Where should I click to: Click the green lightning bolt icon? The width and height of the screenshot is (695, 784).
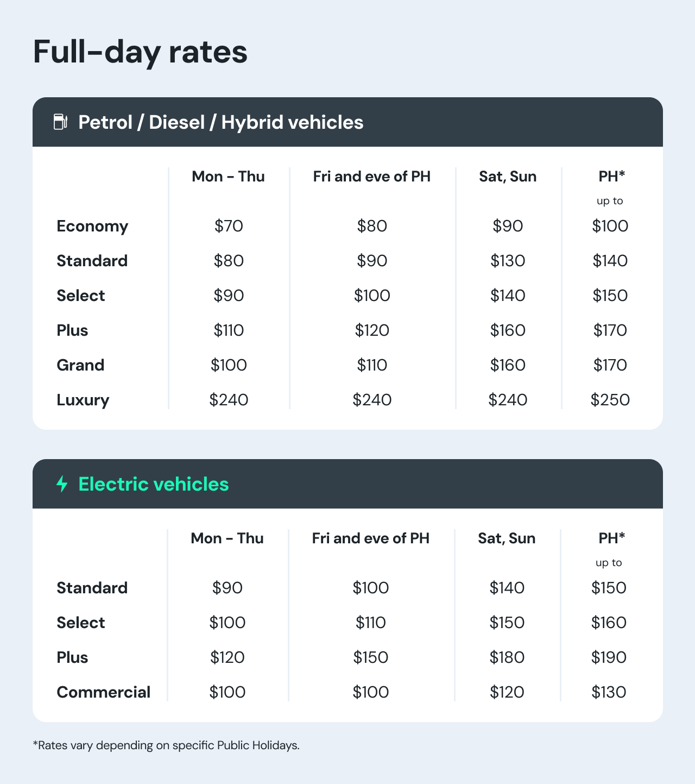tap(62, 484)
